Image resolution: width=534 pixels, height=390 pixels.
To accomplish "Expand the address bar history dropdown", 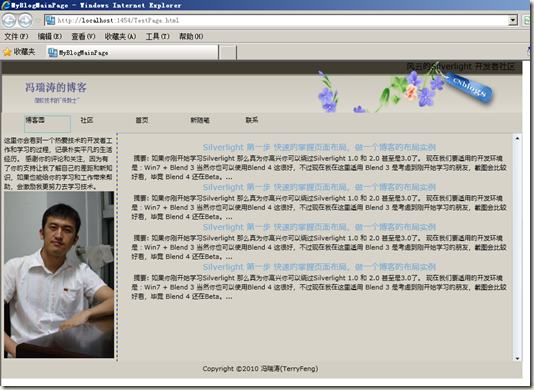I will 513,20.
